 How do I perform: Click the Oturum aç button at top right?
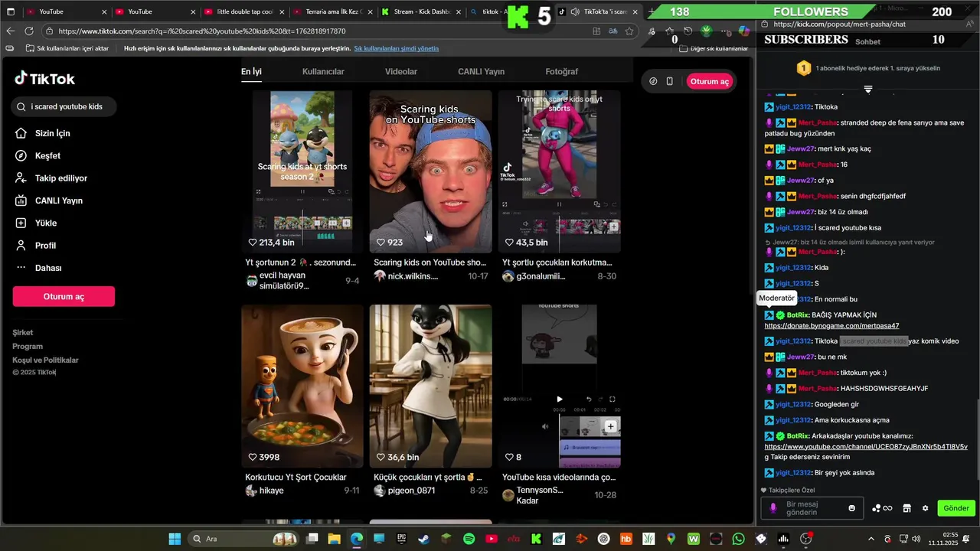710,81
